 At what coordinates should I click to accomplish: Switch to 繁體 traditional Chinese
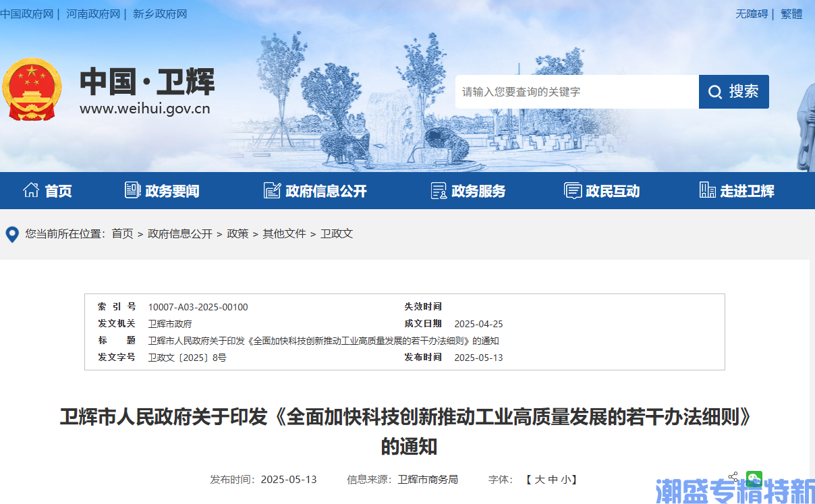coord(791,13)
